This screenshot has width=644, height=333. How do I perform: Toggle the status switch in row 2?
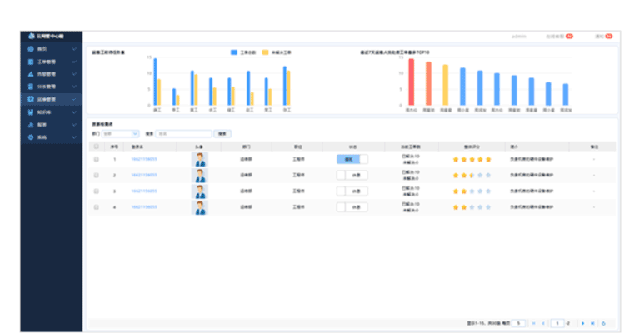(352, 176)
